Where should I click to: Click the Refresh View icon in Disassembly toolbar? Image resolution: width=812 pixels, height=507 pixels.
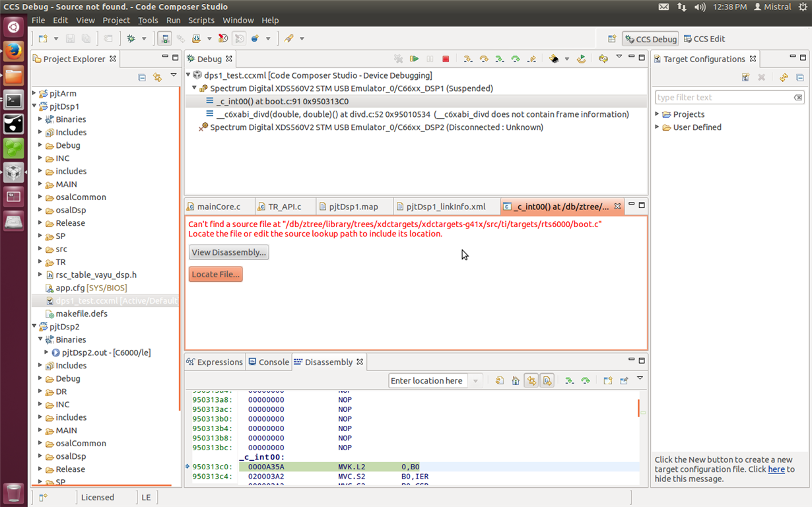tap(500, 381)
